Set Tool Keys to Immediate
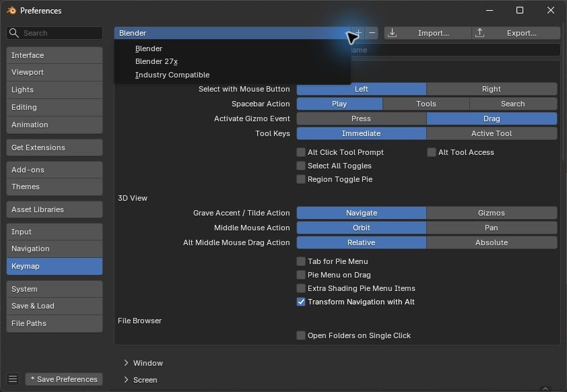 click(x=361, y=133)
